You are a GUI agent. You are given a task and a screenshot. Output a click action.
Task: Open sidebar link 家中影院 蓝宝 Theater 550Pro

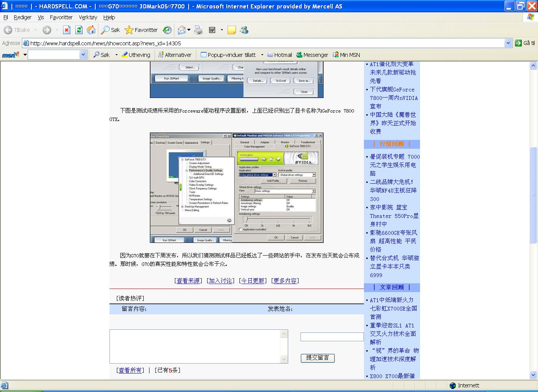tap(394, 216)
